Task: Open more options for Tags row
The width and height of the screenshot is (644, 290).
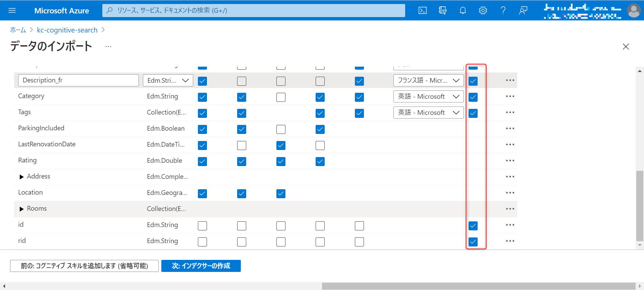Action: [x=510, y=113]
